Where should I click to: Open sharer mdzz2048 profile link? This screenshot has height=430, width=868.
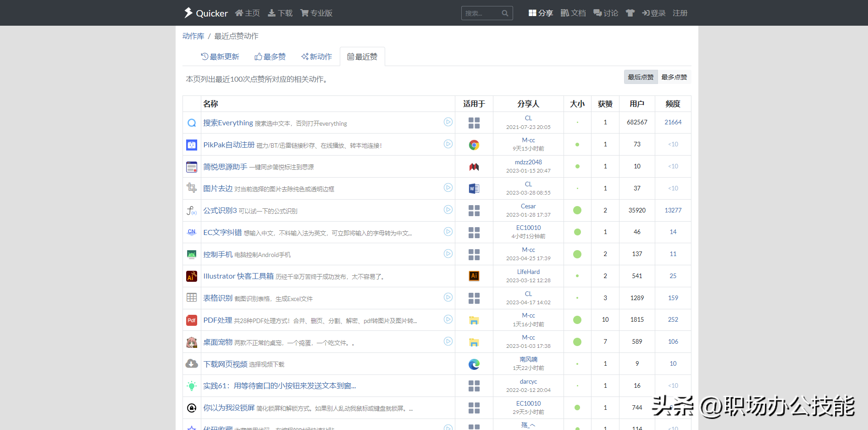pos(528,162)
